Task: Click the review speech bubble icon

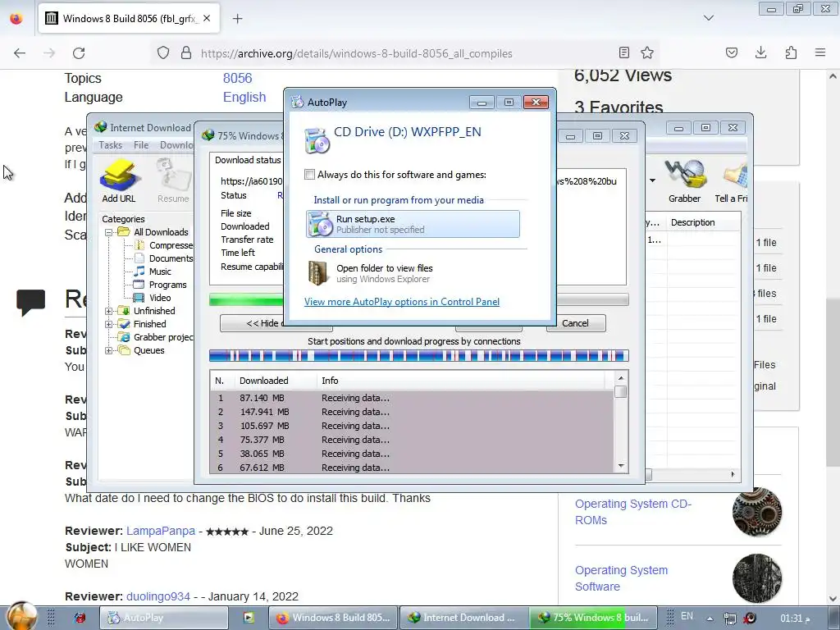Action: (x=30, y=302)
